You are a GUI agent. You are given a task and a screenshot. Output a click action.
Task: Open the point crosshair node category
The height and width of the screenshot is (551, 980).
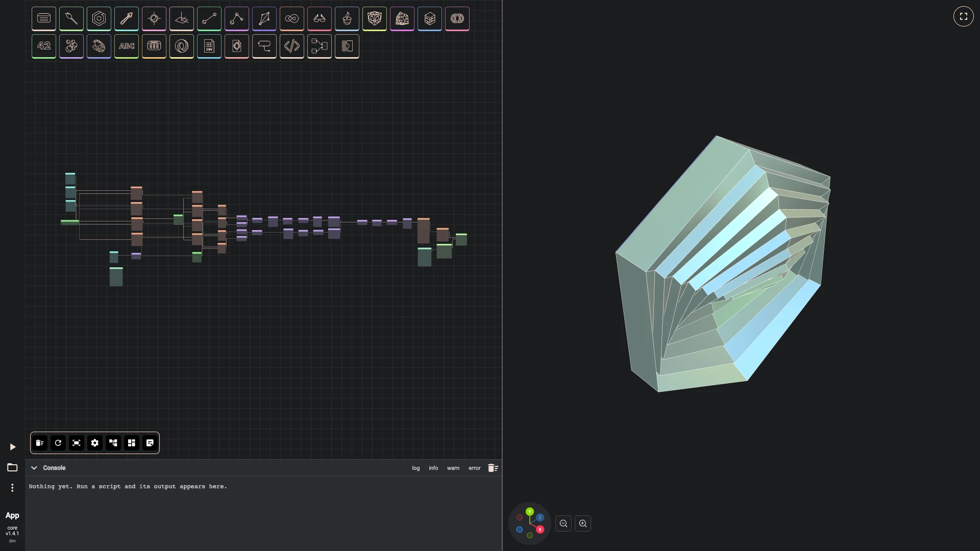[154, 18]
